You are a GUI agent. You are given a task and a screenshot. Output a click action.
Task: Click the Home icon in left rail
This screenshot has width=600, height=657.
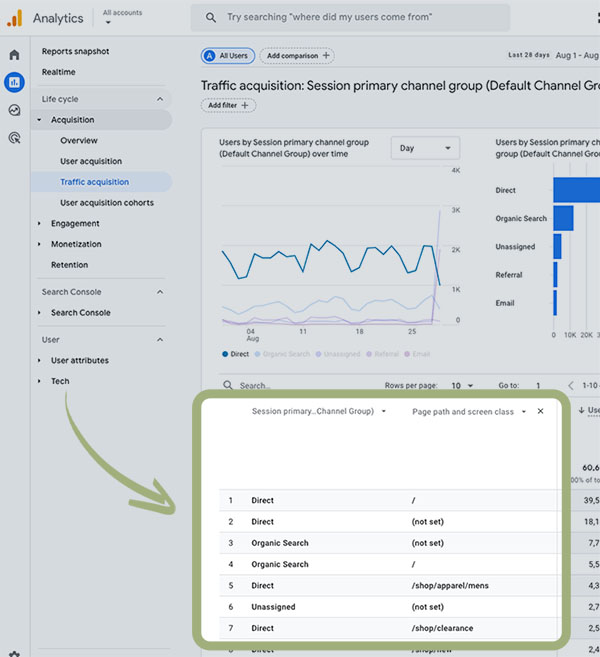coord(14,55)
